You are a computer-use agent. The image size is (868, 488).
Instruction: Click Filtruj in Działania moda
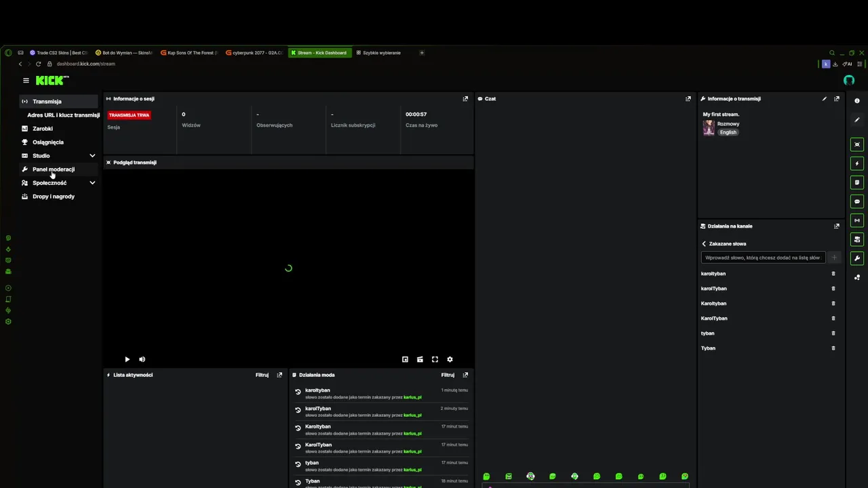click(448, 375)
